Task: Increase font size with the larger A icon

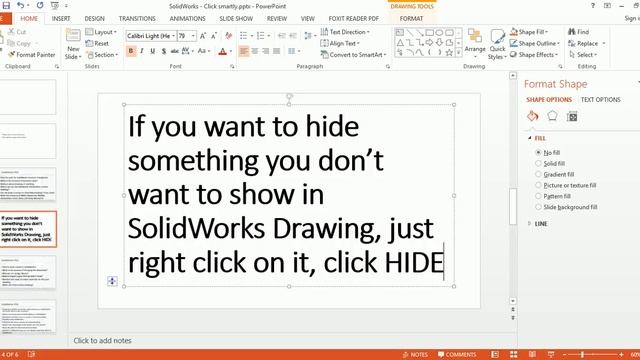Action: click(203, 36)
